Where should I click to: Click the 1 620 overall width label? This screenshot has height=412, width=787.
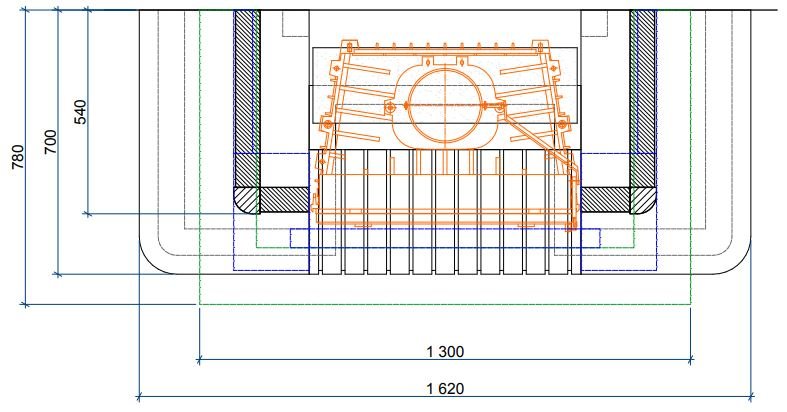tap(444, 388)
